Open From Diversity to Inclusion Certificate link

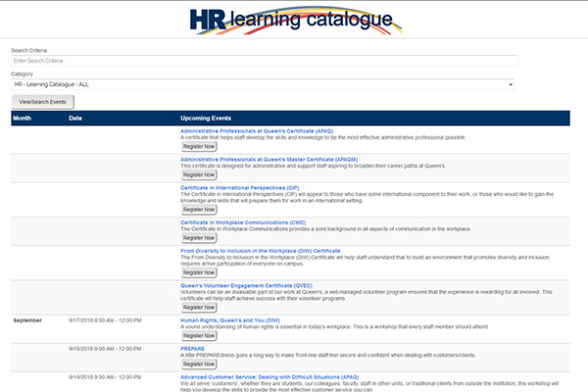[261, 250]
